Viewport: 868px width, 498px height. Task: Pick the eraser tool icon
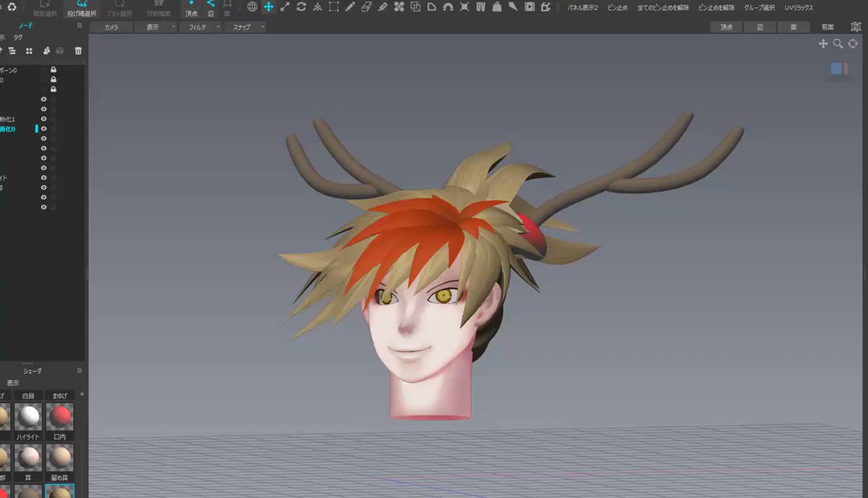tap(366, 7)
